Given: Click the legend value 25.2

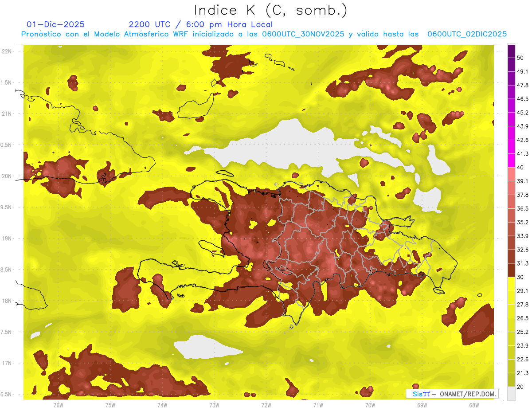Looking at the screenshot, I should point(522,332).
